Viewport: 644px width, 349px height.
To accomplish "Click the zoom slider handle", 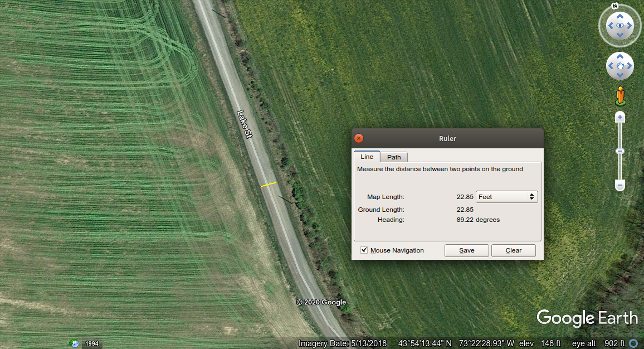I will [x=620, y=151].
